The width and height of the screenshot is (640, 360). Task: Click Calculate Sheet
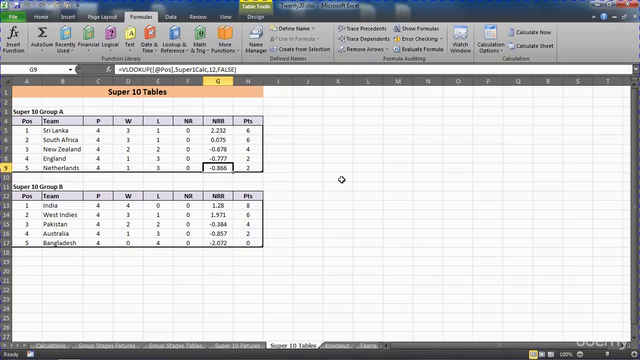point(531,46)
